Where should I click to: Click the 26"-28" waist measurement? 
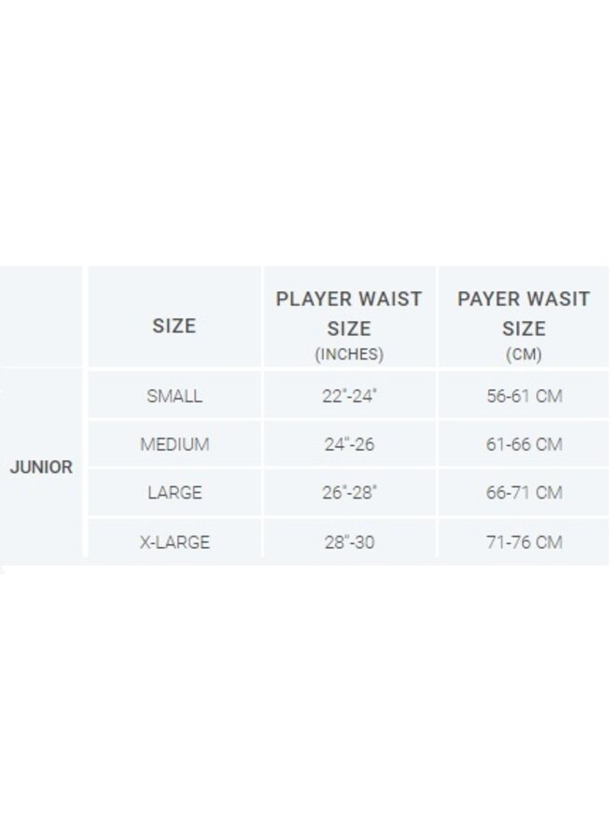coord(349,493)
